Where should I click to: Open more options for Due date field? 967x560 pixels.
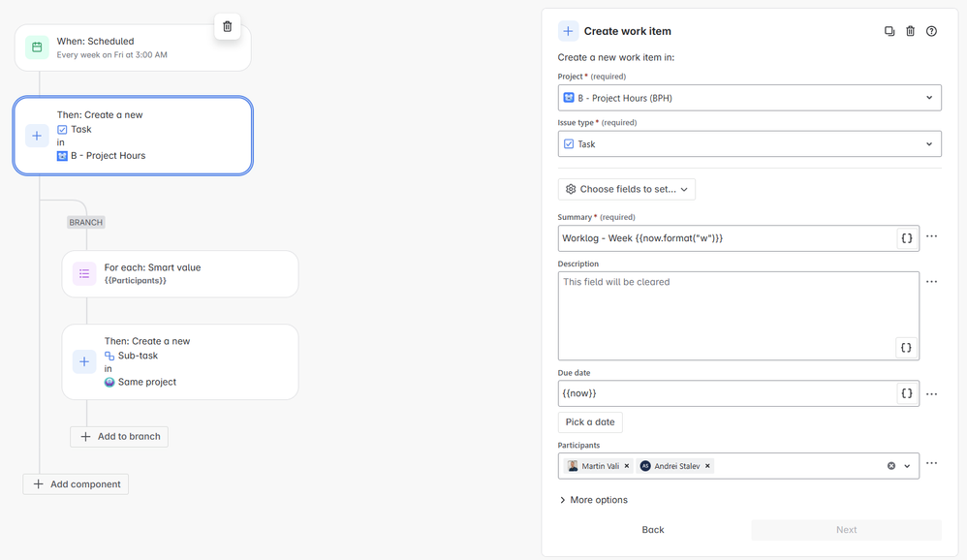point(931,394)
